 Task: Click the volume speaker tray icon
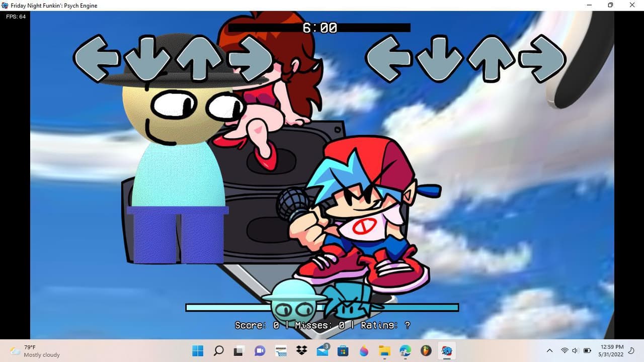pyautogui.click(x=576, y=350)
